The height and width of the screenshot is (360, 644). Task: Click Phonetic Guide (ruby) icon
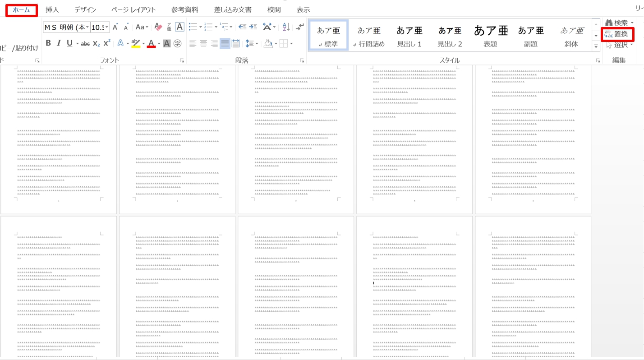[169, 27]
